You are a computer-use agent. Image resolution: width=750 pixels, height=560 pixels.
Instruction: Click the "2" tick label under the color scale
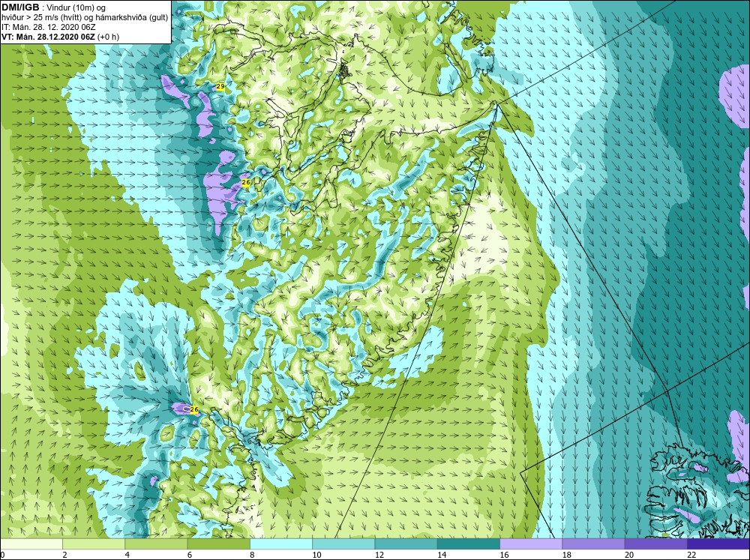coord(64,555)
